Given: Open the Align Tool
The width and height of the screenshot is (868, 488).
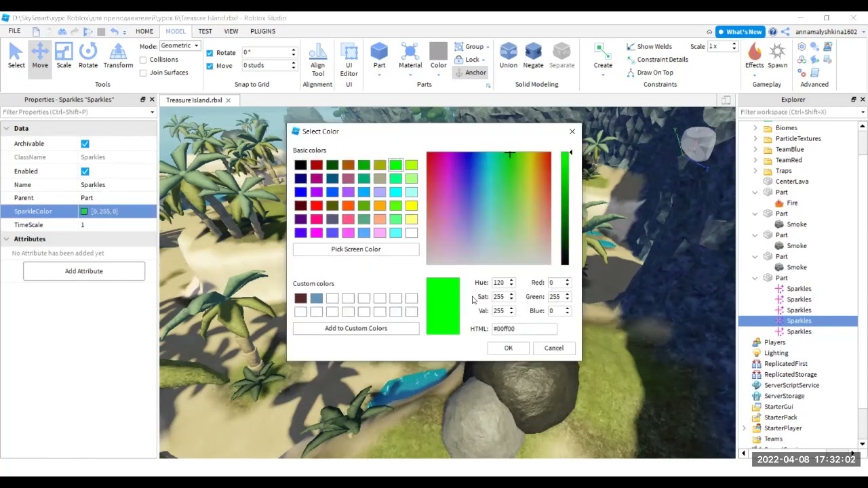Looking at the screenshot, I should point(317,60).
